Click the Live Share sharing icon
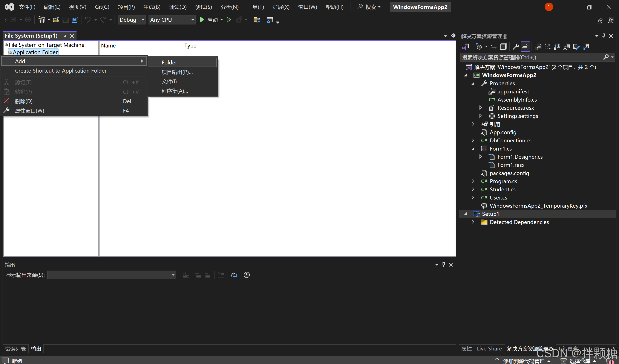Image resolution: width=619 pixels, height=364 pixels. tap(599, 21)
